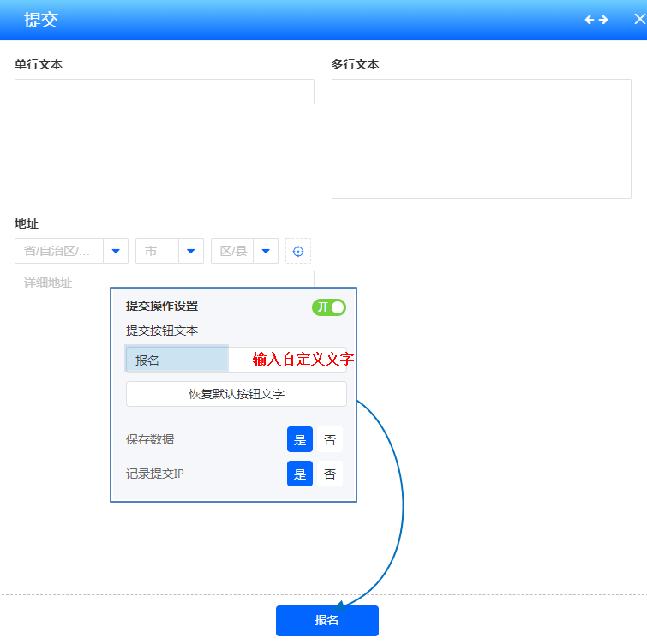Click the 提交按钮文本 input containing 报名
Image resolution: width=647 pixels, height=644 pixels.
point(177,361)
